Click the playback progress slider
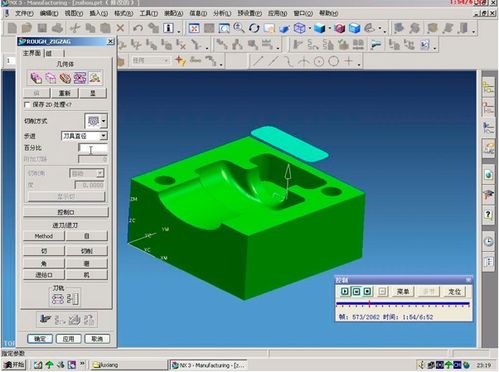 (x=403, y=304)
